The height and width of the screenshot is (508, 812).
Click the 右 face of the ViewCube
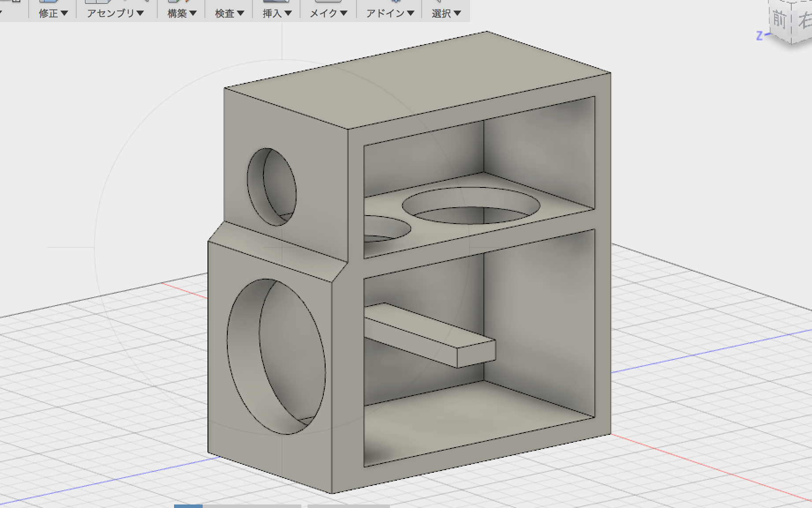click(x=804, y=21)
